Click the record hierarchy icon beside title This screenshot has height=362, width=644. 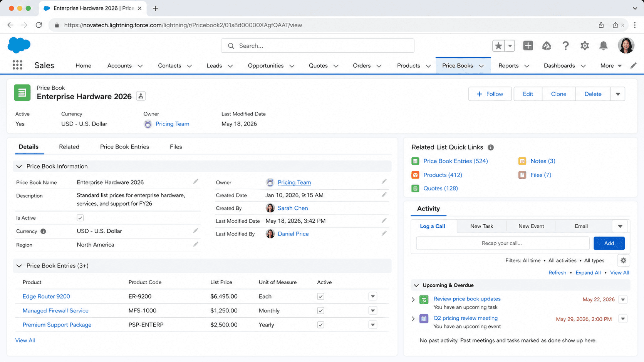tap(141, 96)
